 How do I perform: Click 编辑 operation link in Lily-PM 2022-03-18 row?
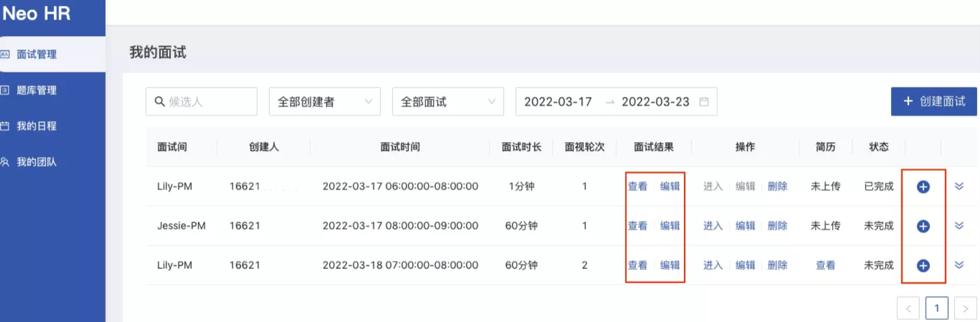click(745, 265)
